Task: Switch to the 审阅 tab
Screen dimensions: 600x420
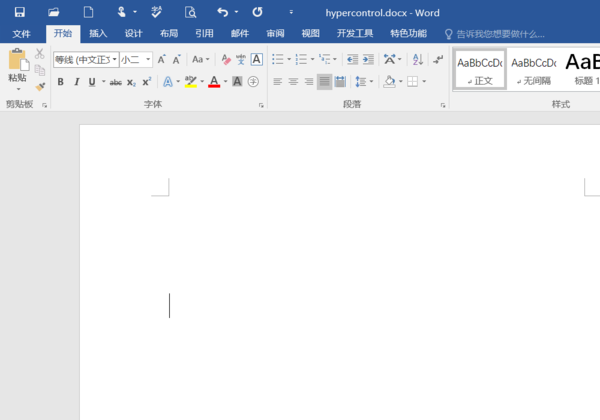Action: click(275, 34)
